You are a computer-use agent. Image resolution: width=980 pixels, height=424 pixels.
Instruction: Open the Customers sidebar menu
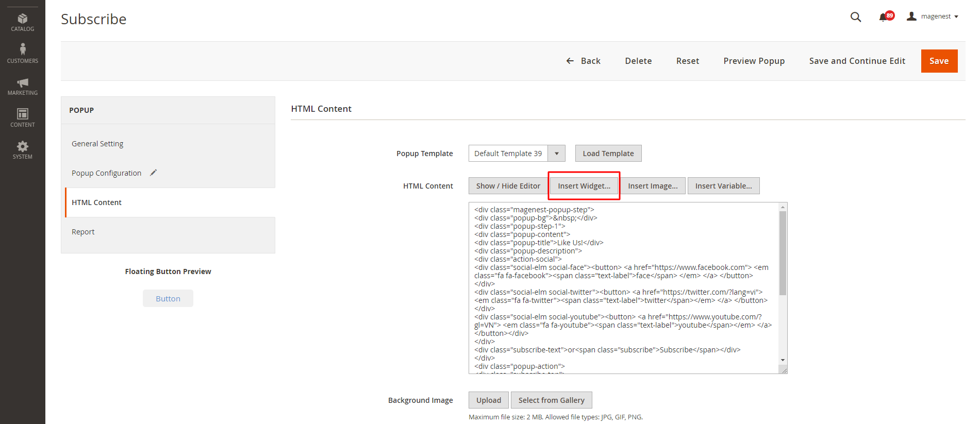[23, 54]
